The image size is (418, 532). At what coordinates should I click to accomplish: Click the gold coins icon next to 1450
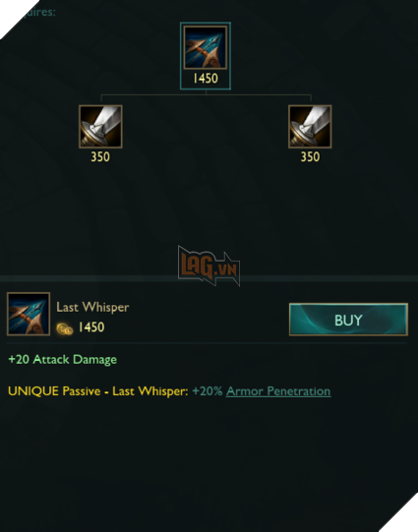click(65, 328)
